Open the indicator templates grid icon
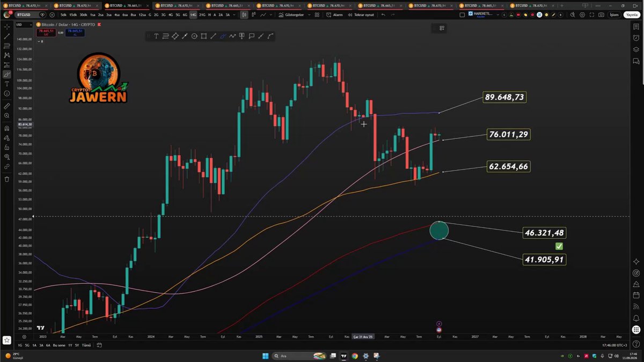The image size is (644, 362). coord(318,15)
